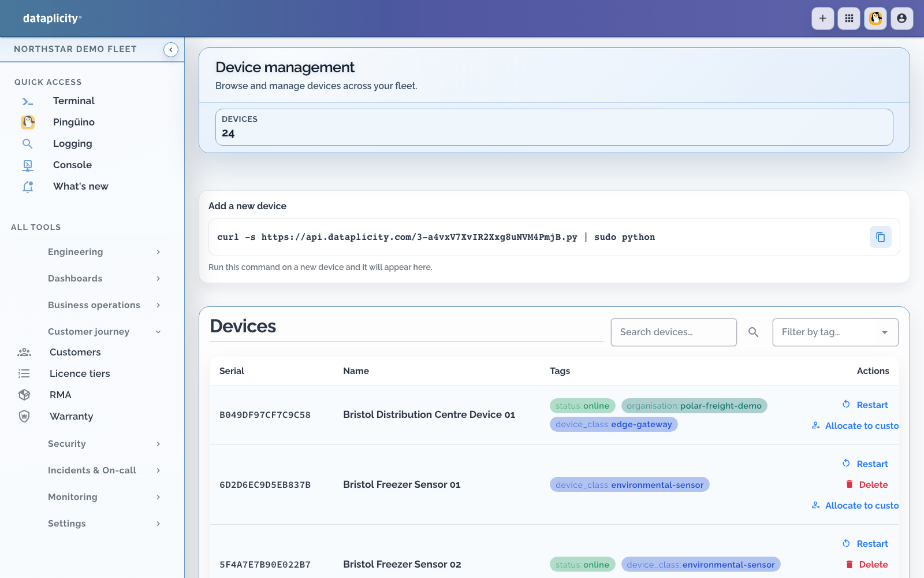Click the dataplicity logo

[x=52, y=18]
